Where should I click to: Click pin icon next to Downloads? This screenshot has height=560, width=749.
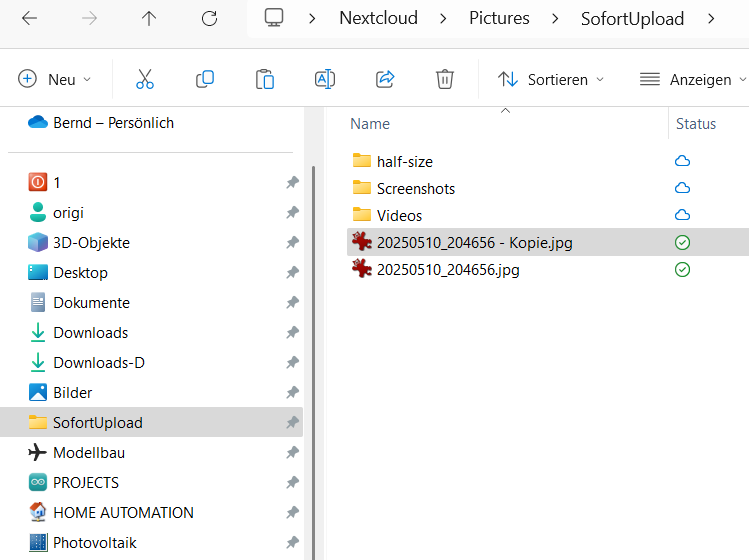point(292,333)
